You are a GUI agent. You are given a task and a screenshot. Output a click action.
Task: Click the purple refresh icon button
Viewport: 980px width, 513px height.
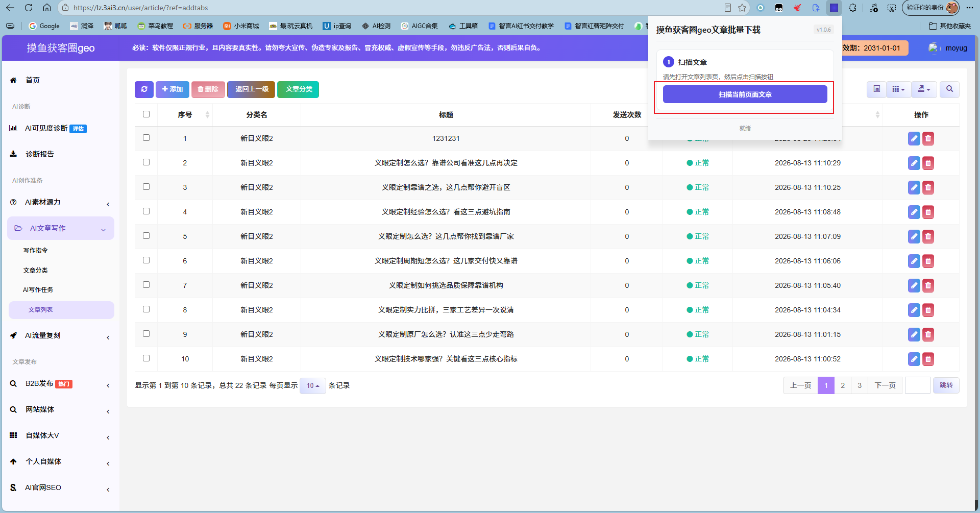[x=144, y=89]
